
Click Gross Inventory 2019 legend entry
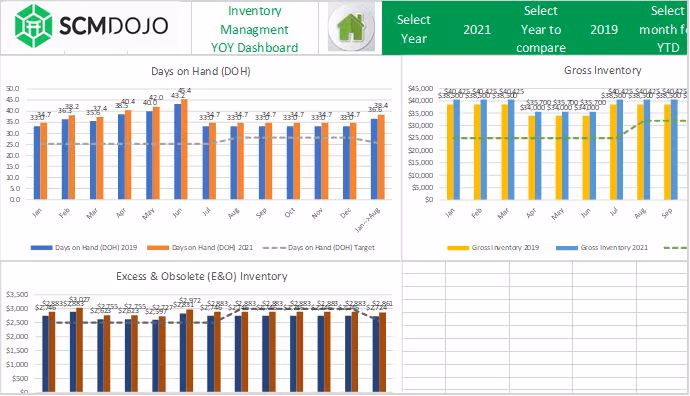(x=493, y=248)
